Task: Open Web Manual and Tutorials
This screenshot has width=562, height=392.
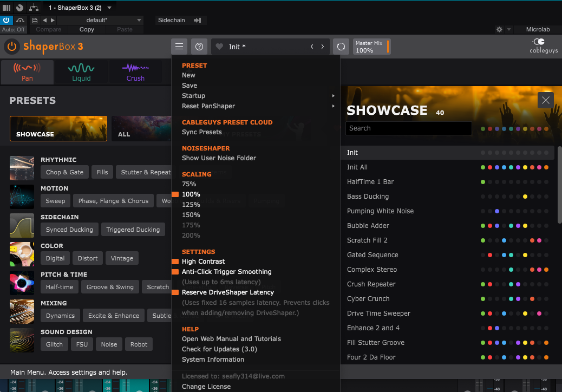Action: point(231,339)
